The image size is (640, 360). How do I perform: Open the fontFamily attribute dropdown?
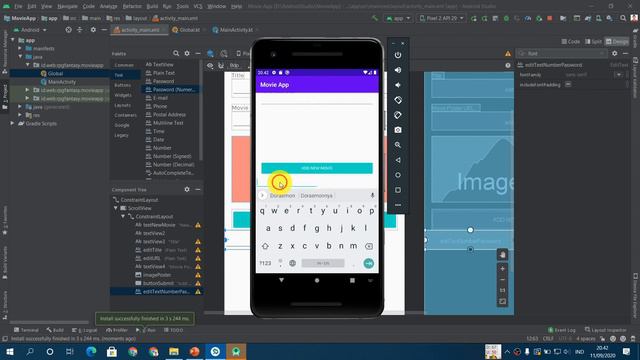(x=619, y=75)
